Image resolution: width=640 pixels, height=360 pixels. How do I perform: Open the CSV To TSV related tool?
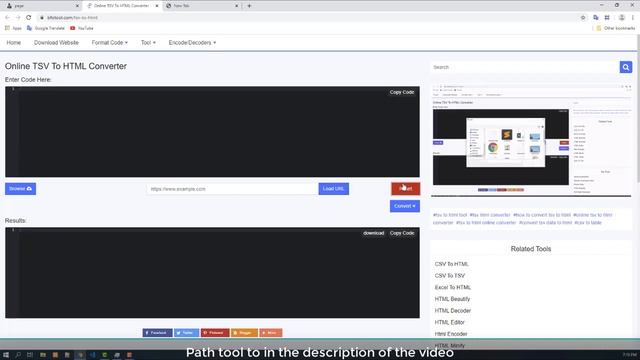coord(450,276)
